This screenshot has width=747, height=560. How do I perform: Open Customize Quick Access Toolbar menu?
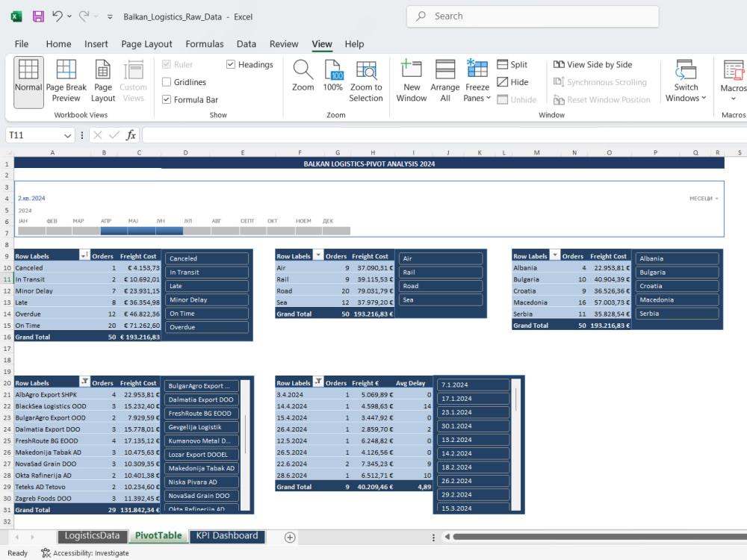(110, 16)
